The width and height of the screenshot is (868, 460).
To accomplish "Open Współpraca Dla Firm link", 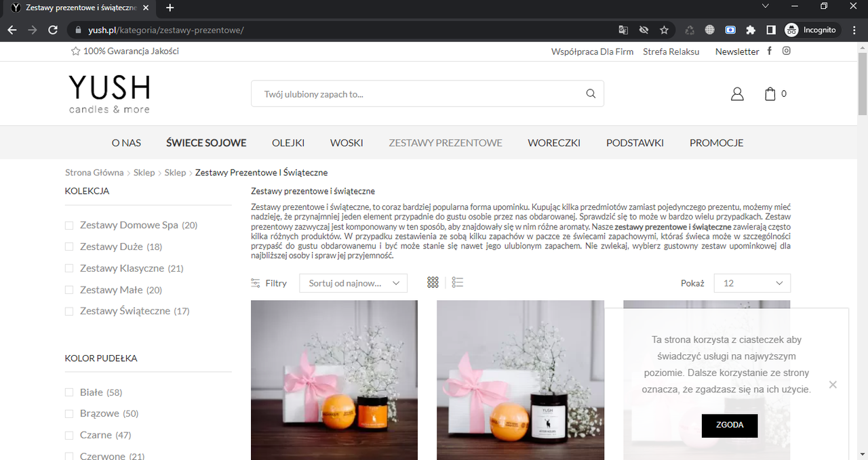I will (592, 51).
